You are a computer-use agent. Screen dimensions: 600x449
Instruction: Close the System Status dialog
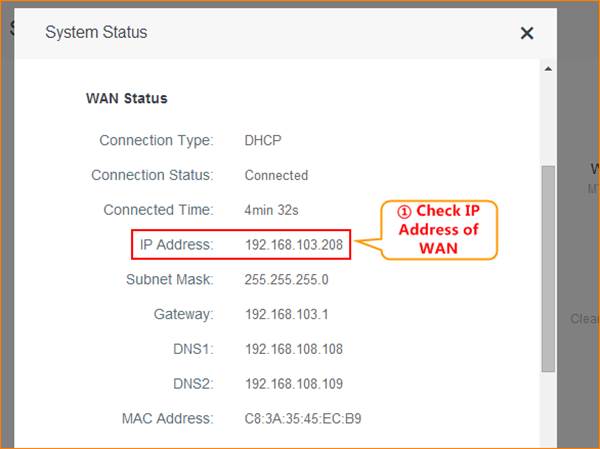(527, 33)
